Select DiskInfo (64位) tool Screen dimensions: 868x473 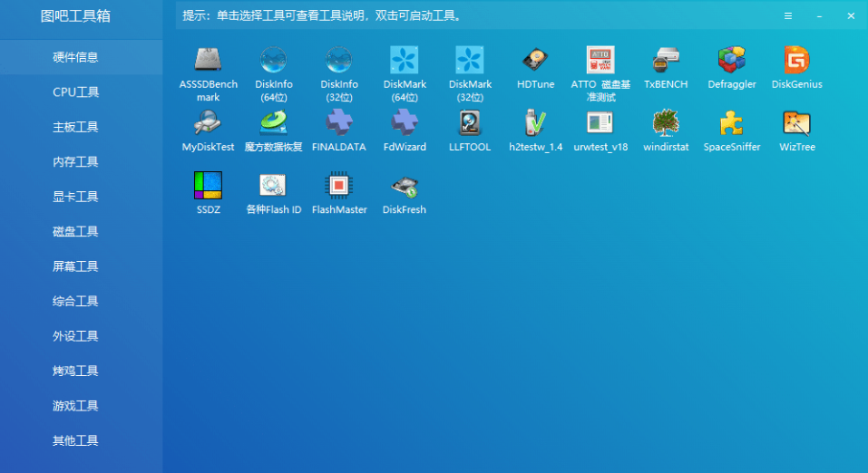coord(274,60)
